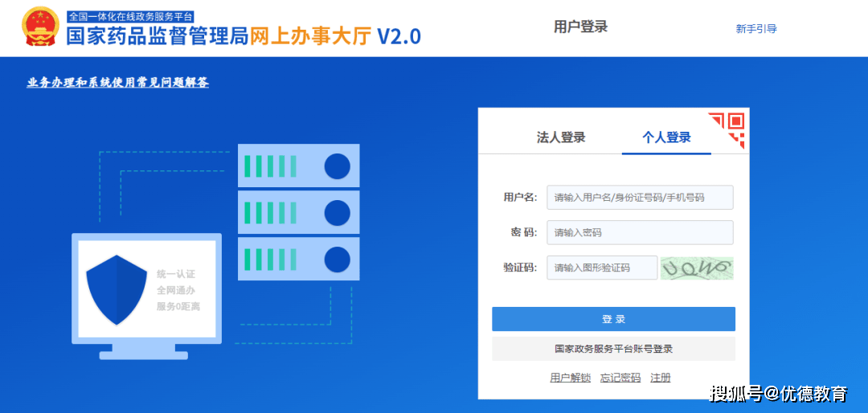Viewport: 868px width, 413px height.
Task: Open 业务办理和系统使用常见问题解答 link
Action: point(118,83)
